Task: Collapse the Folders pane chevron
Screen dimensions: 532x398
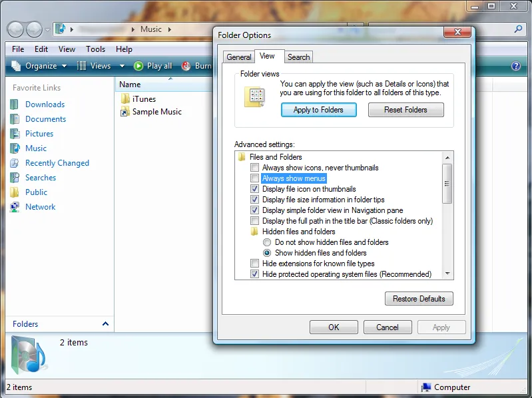Action: [105, 324]
